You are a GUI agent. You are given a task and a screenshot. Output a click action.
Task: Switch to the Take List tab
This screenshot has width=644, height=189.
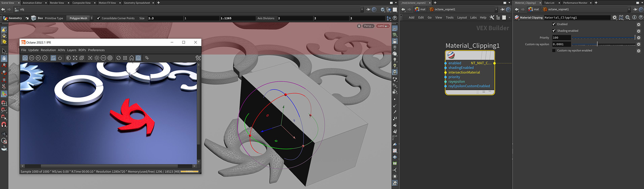click(x=549, y=3)
